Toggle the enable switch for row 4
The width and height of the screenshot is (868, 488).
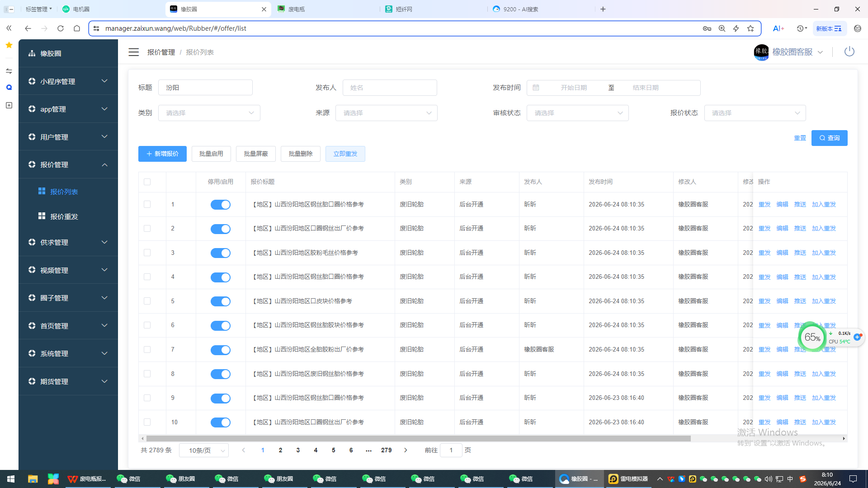[221, 277]
